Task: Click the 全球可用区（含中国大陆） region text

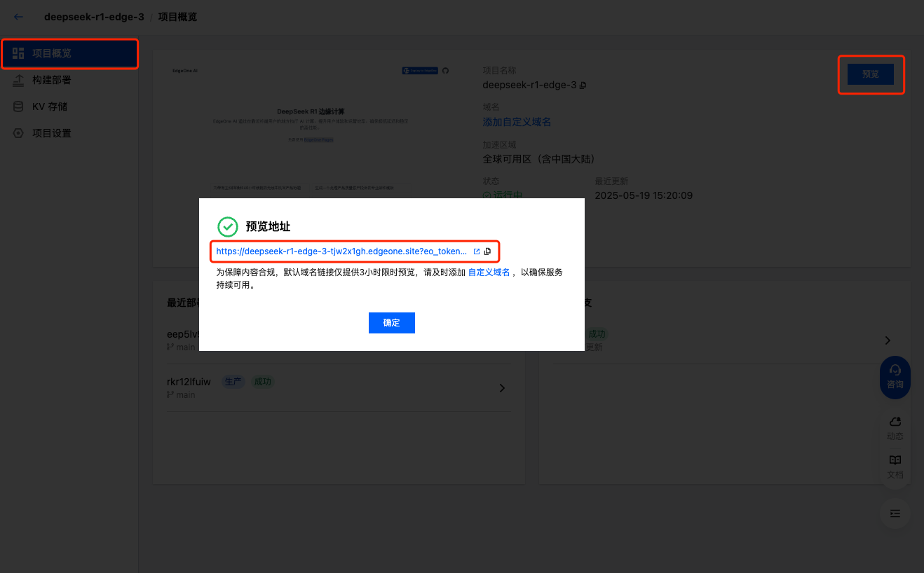Action: point(539,159)
